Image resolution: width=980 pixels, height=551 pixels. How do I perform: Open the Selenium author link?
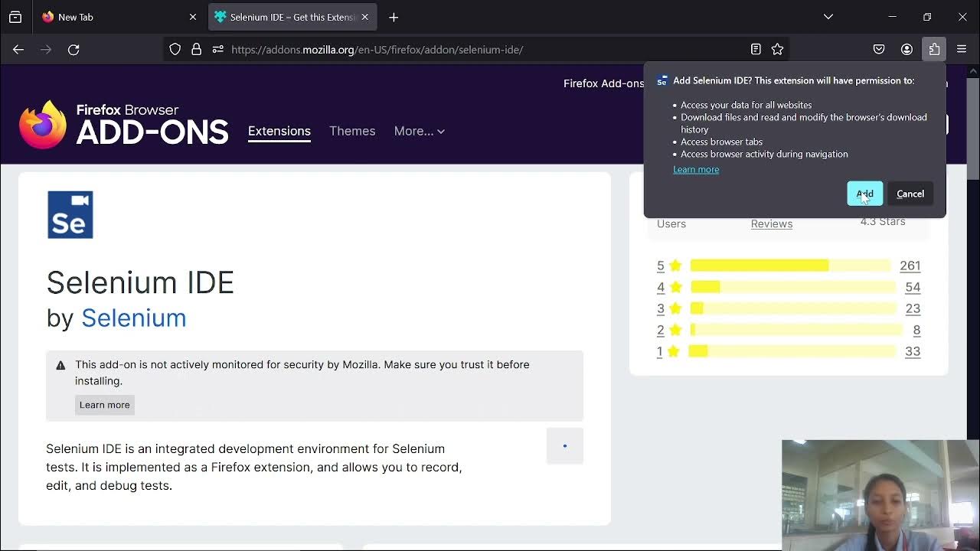tap(134, 318)
